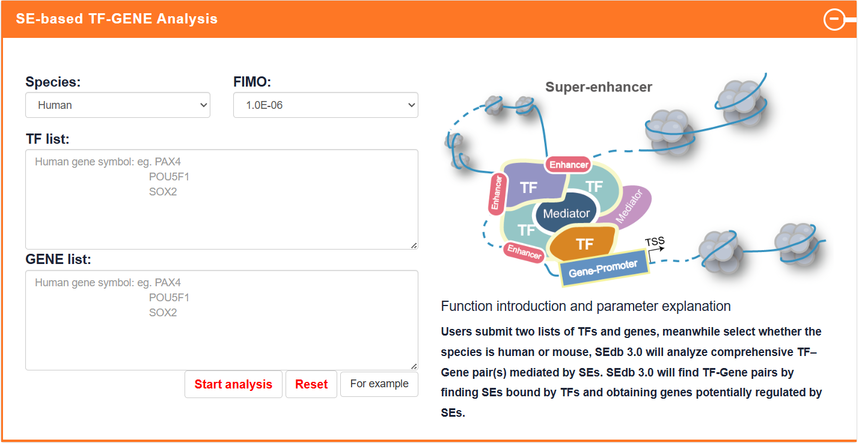
Task: Focus the GENE list text area
Action: point(221,319)
